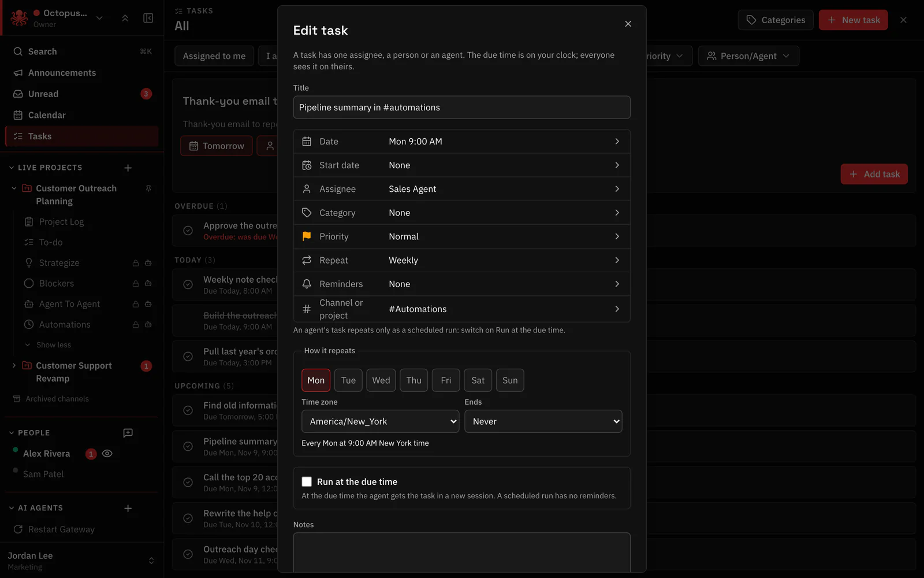Click the pin icon beside Customer Outreach Planning

pyautogui.click(x=148, y=188)
